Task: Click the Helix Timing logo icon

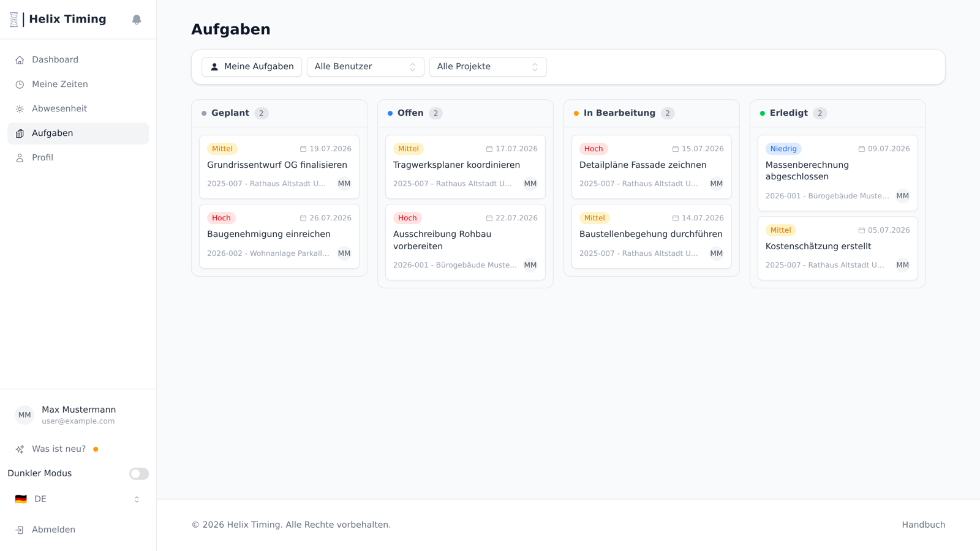Action: pyautogui.click(x=13, y=20)
